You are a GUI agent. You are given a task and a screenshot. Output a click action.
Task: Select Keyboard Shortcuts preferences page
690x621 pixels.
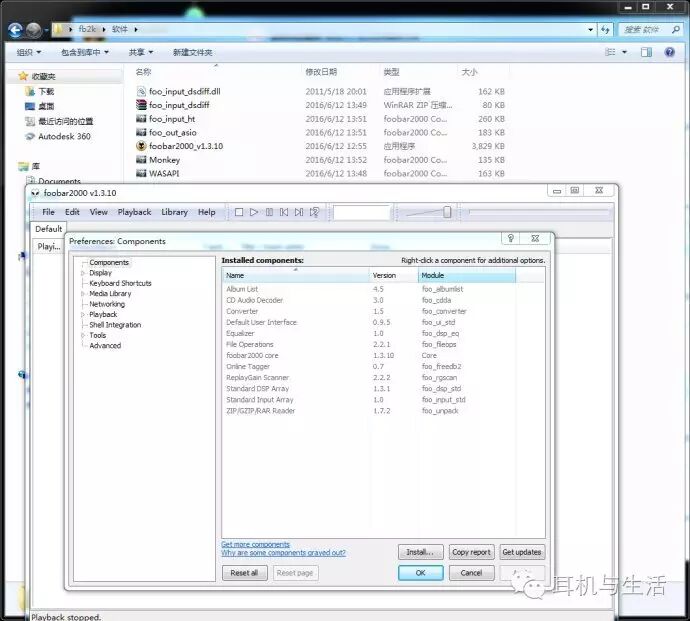coord(120,283)
